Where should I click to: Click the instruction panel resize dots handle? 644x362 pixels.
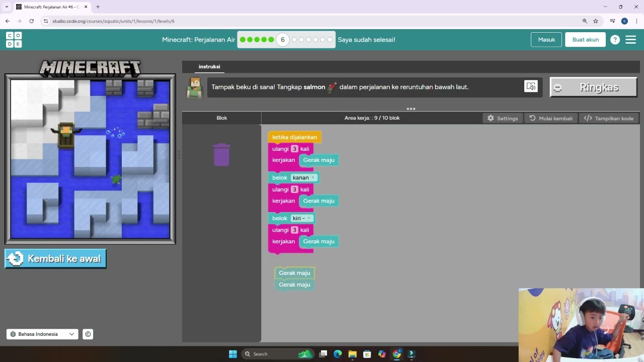[411, 109]
